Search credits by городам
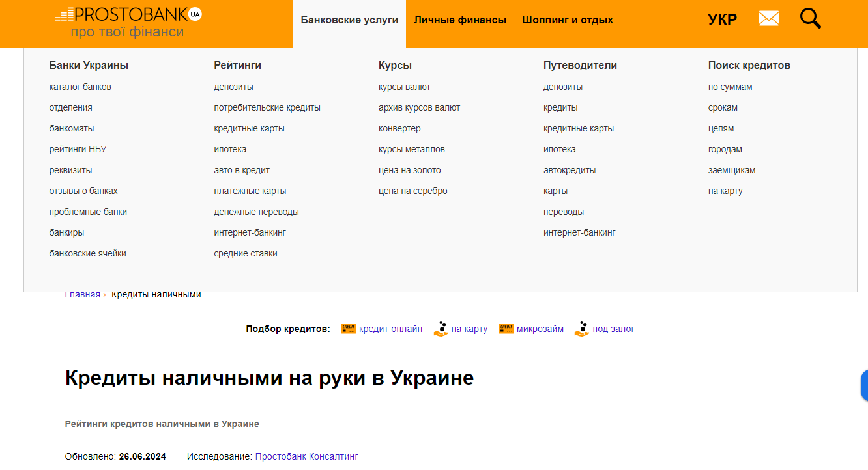Viewport: 868px width, 470px height. point(725,149)
